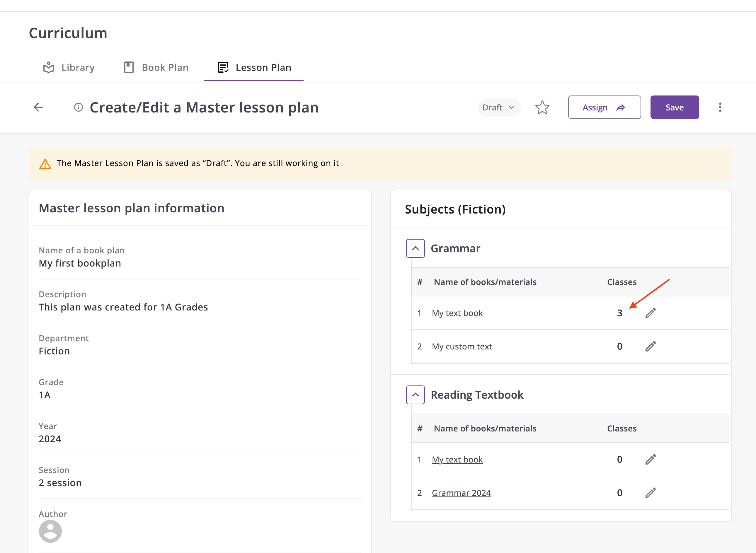Click the Assign button
Image resolution: width=756 pixels, height=553 pixels.
click(604, 107)
